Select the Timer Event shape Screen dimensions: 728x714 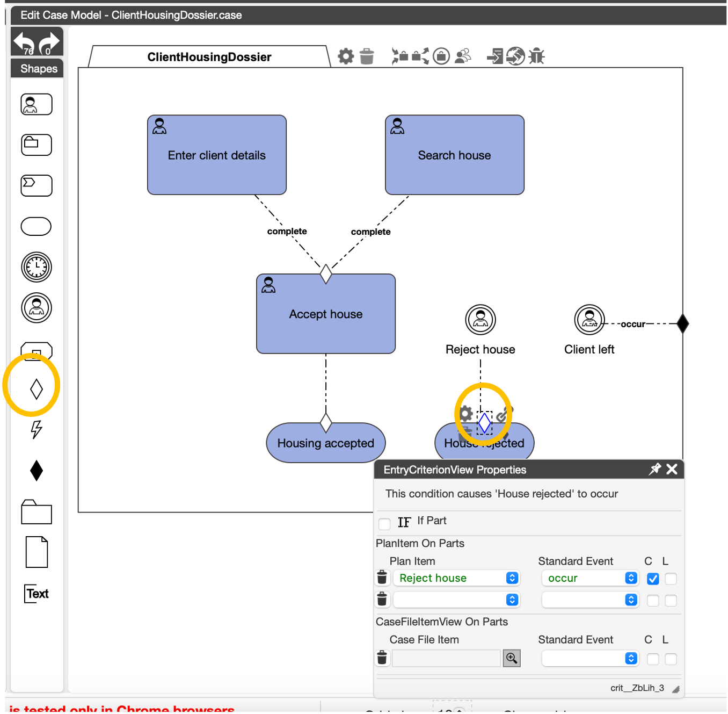(37, 267)
